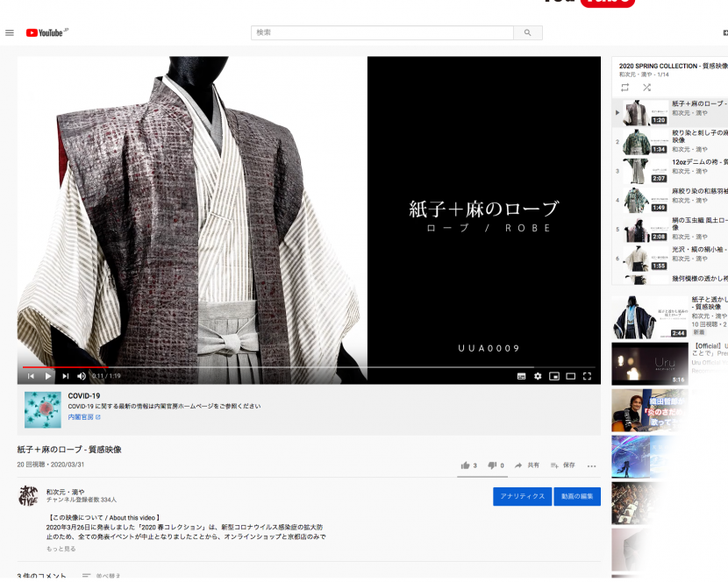This screenshot has width=728, height=582.
Task: Toggle playlist loop
Action: coord(625,88)
